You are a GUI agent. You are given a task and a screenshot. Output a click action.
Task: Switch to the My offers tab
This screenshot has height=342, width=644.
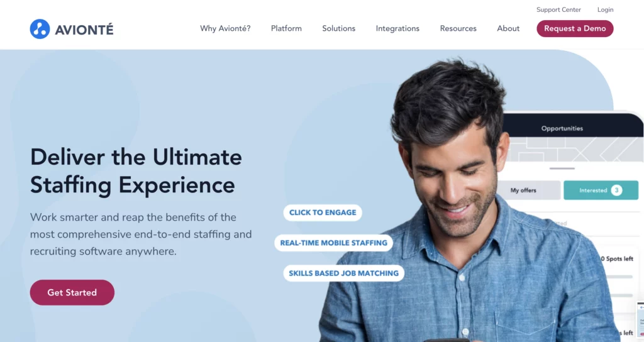point(528,190)
